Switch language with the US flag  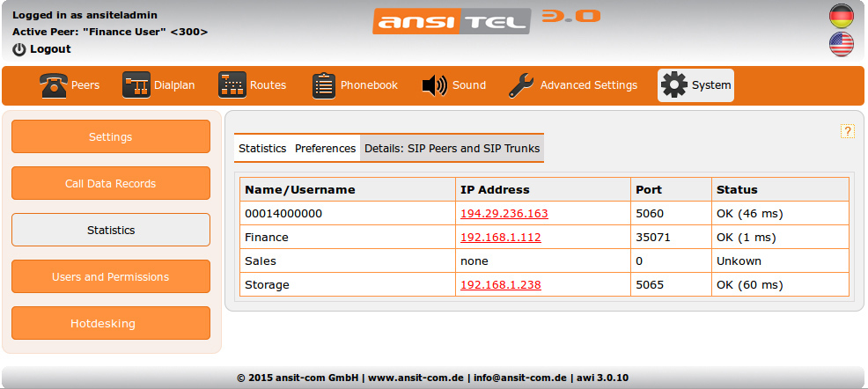click(x=842, y=44)
